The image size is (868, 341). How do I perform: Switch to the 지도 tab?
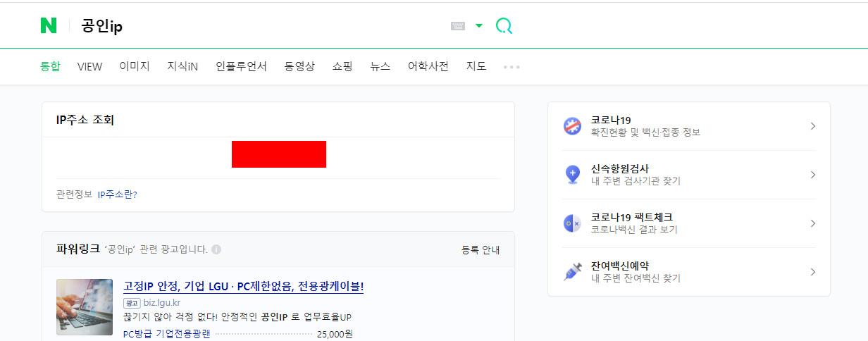[x=476, y=66]
